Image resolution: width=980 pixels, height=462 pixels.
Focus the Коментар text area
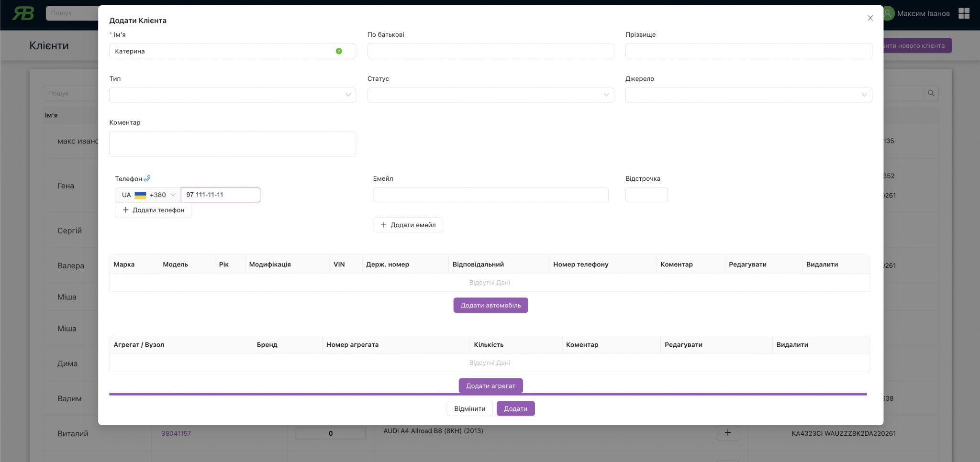[232, 144]
